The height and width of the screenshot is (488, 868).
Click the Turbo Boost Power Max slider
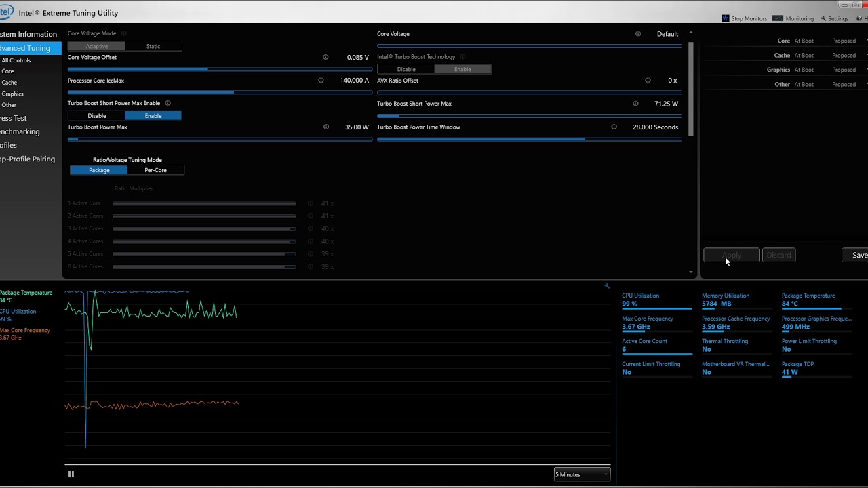[220, 139]
